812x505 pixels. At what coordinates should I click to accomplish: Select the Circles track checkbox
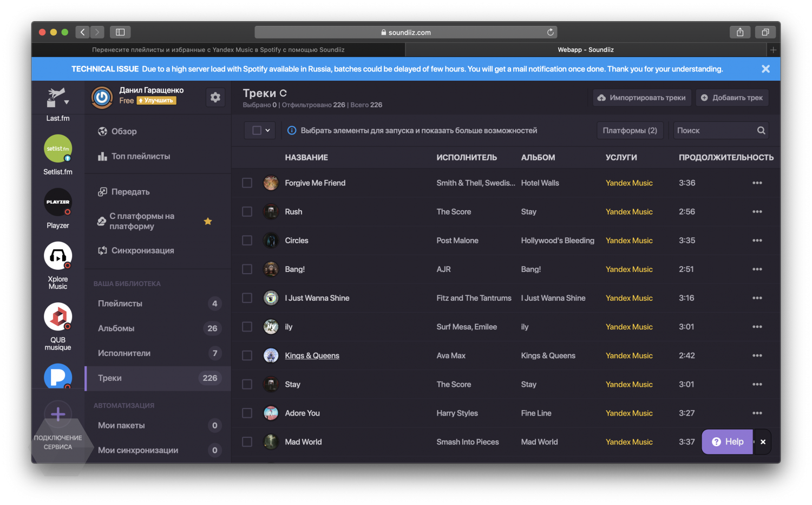(247, 240)
